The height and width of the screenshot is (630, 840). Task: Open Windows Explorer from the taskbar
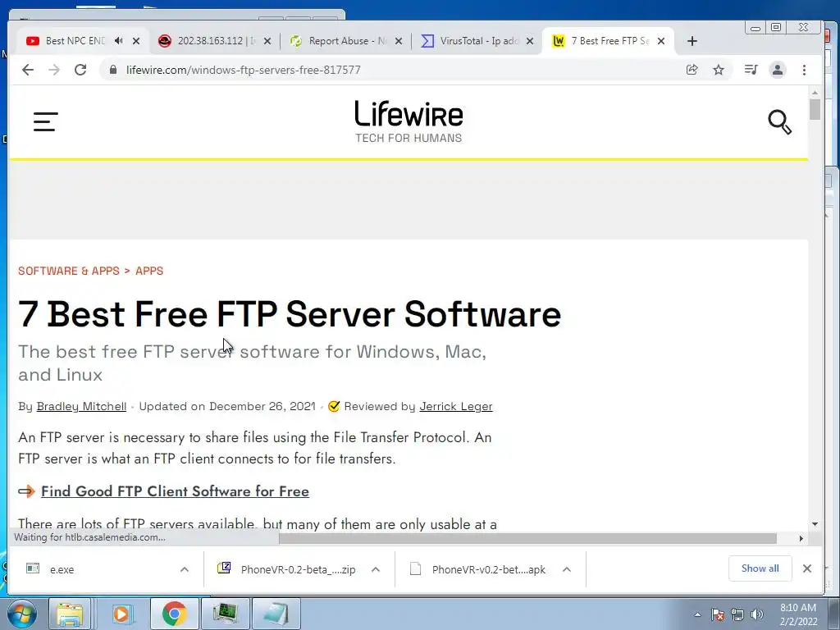tap(71, 614)
